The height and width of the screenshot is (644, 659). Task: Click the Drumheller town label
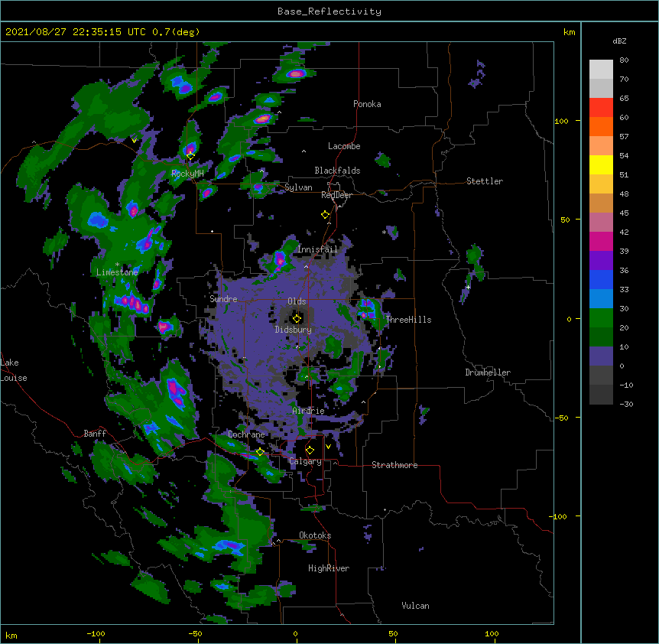point(488,372)
